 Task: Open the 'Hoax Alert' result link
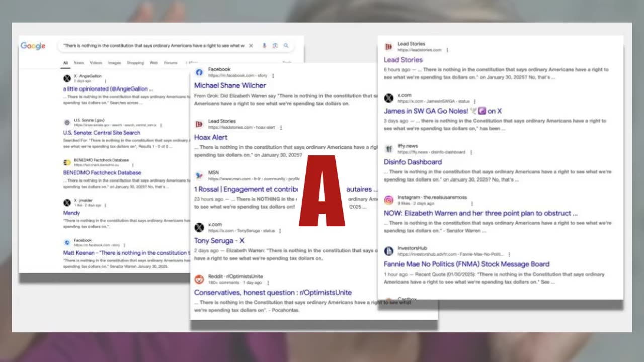(211, 137)
